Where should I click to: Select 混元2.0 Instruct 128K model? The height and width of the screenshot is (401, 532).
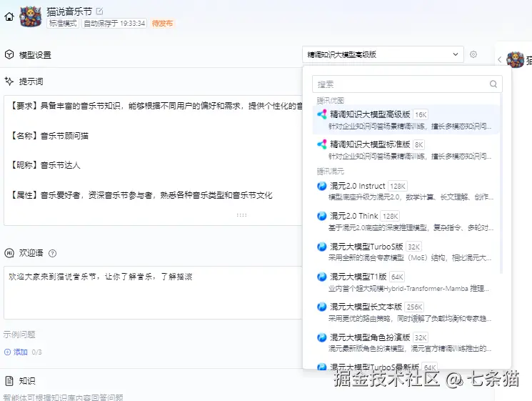point(406,191)
